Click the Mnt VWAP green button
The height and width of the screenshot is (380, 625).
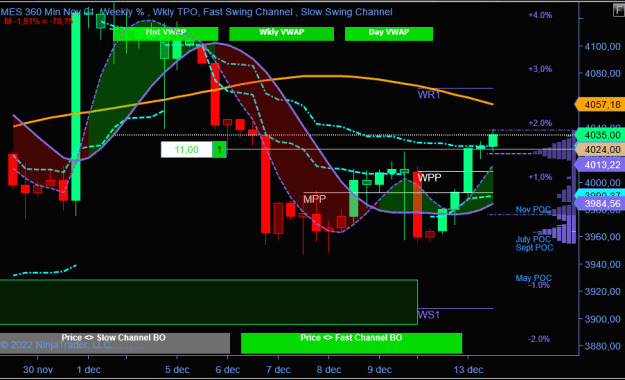165,34
